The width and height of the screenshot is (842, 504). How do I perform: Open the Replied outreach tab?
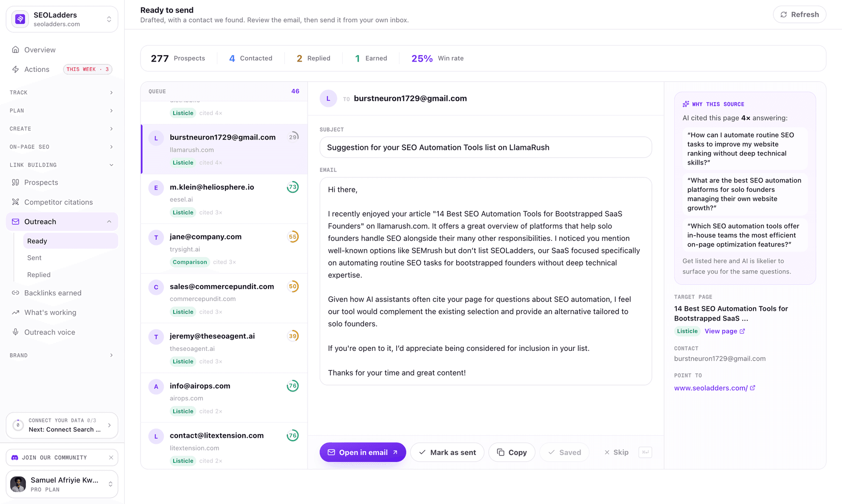(70, 275)
